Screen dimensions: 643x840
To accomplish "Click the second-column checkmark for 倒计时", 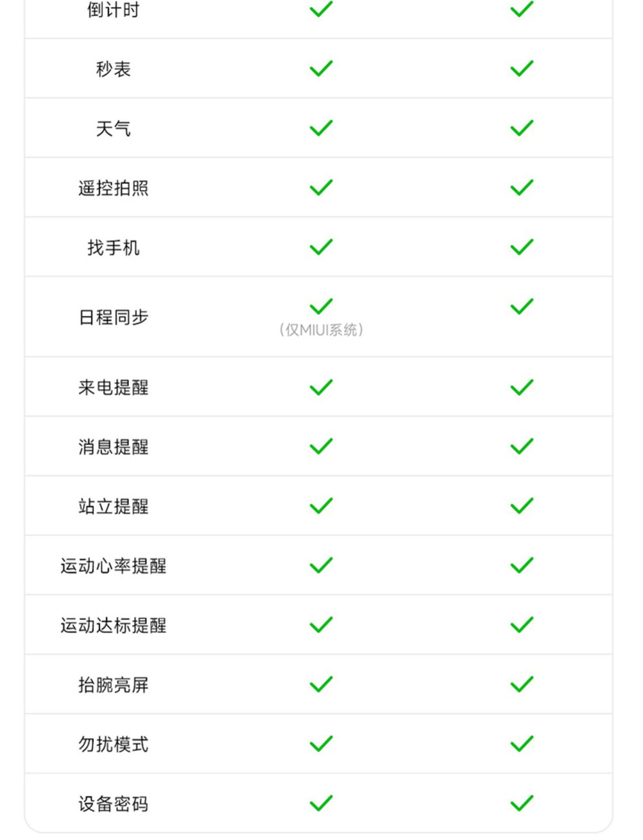I will coord(521,9).
